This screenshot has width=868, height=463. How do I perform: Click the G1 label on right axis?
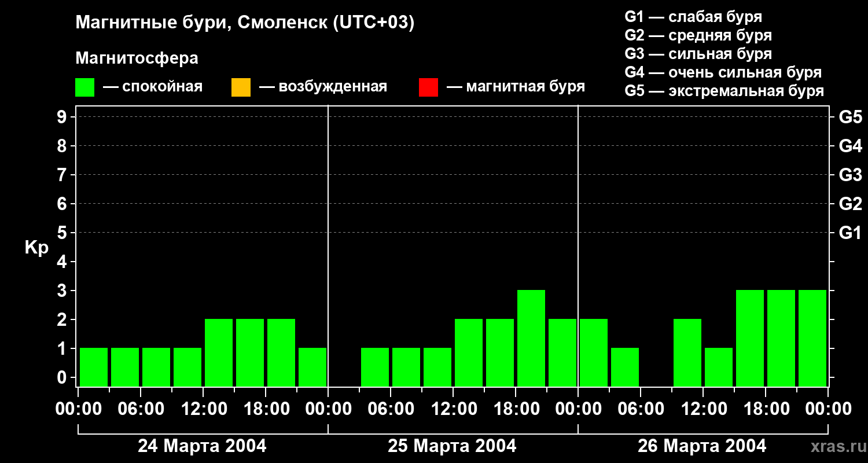[850, 233]
